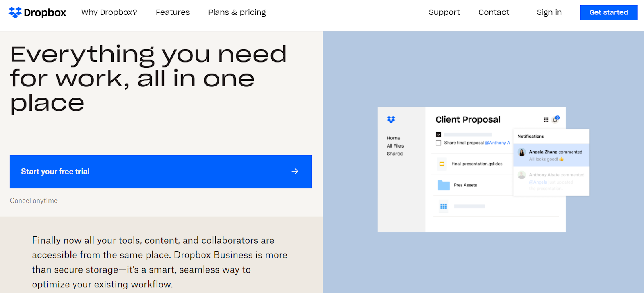Click the Dropbox icon in mockup sidebar

(x=391, y=119)
